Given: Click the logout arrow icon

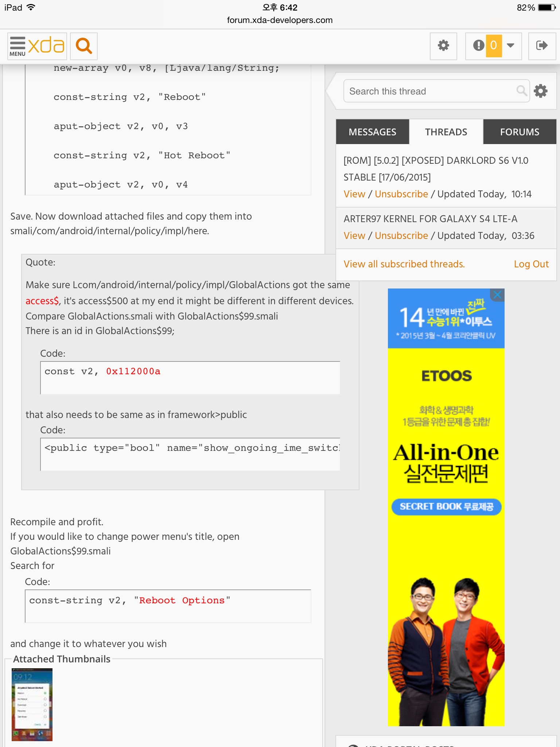Looking at the screenshot, I should 542,46.
